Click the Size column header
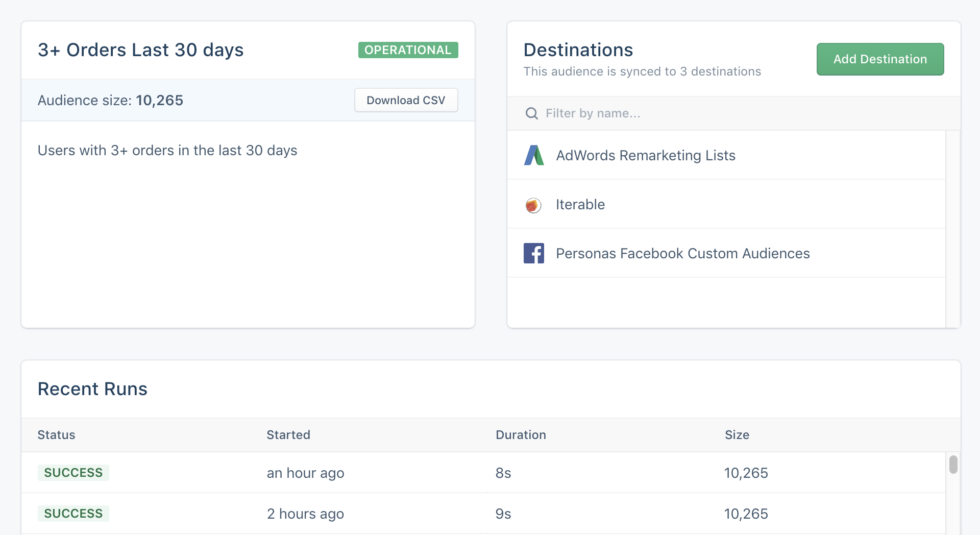The width and height of the screenshot is (980, 535). pos(737,435)
